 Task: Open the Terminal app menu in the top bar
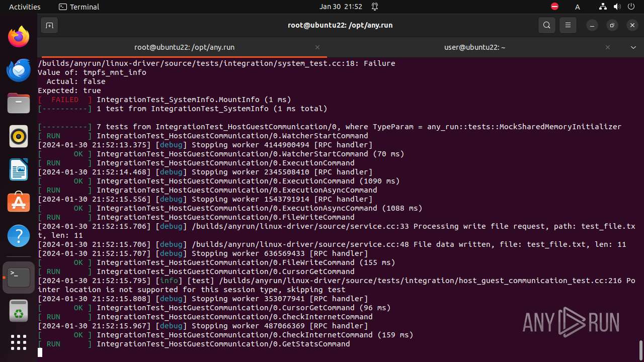(x=79, y=7)
